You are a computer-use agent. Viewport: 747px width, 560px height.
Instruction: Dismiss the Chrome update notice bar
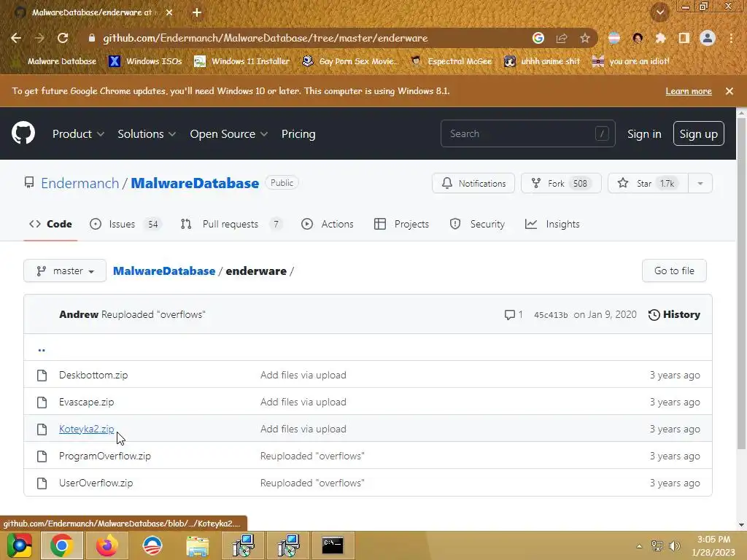(x=729, y=91)
